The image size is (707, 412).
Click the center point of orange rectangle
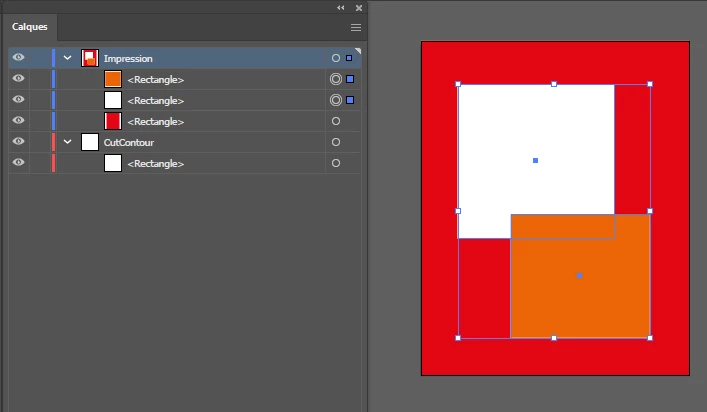pyautogui.click(x=579, y=275)
